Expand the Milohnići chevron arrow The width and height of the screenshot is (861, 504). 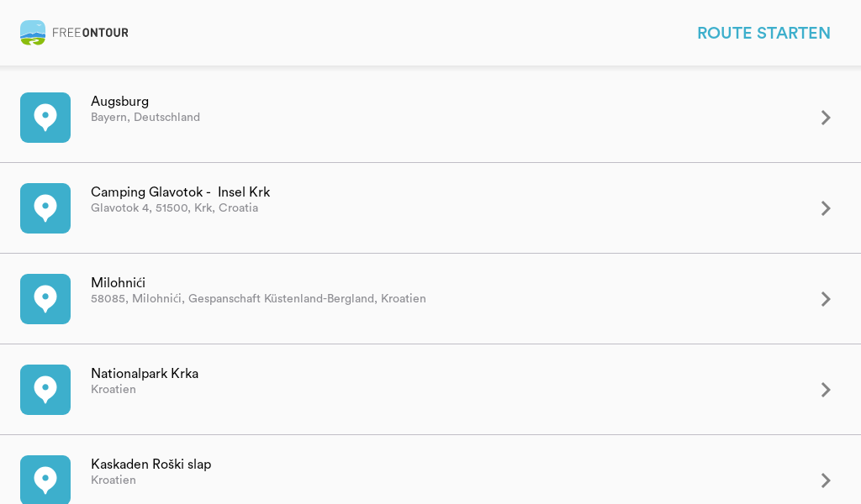coord(826,299)
